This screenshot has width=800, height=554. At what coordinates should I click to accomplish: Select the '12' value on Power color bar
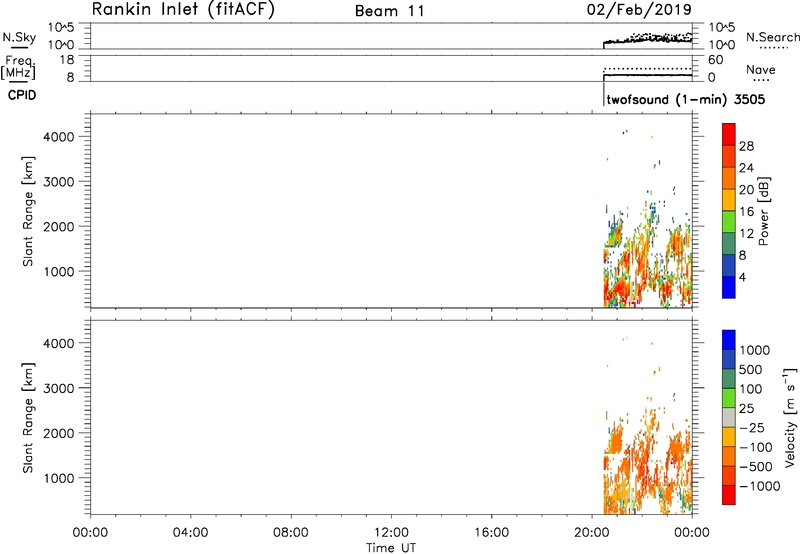[x=746, y=234]
